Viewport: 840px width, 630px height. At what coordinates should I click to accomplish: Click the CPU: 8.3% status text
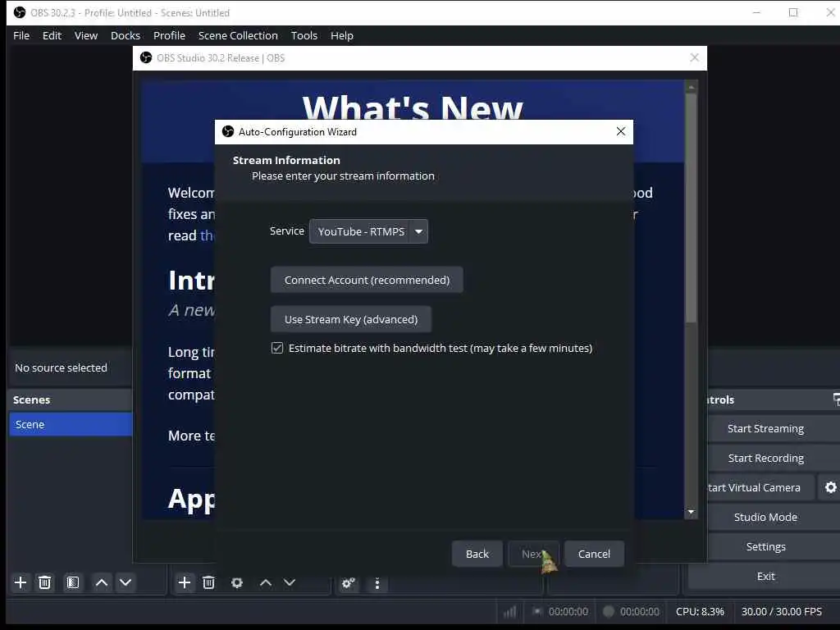700,611
